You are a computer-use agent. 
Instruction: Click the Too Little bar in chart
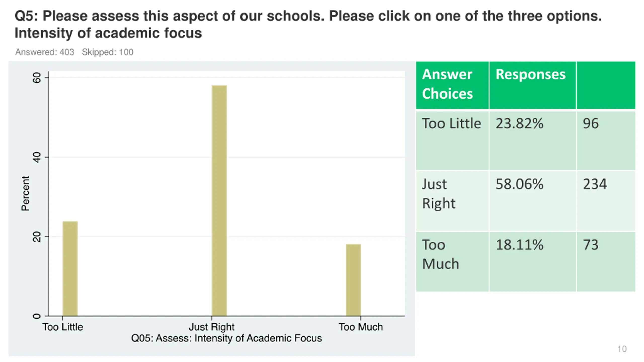point(70,268)
